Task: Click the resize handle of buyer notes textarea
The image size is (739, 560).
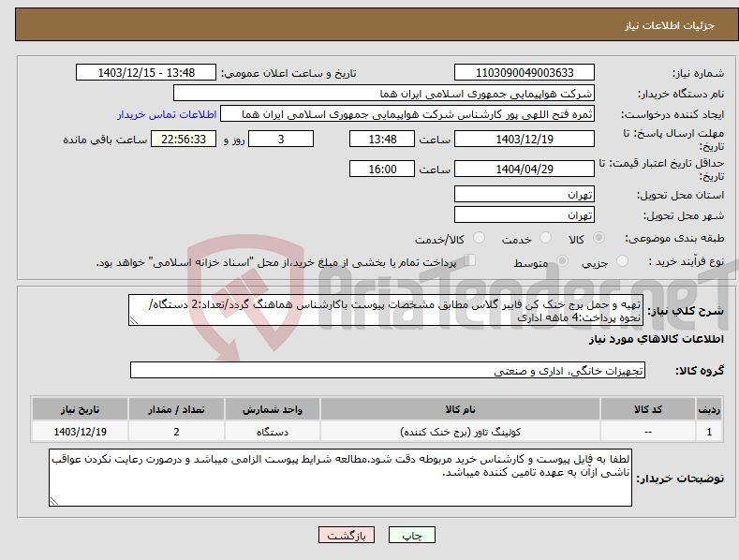Action: tap(54, 501)
